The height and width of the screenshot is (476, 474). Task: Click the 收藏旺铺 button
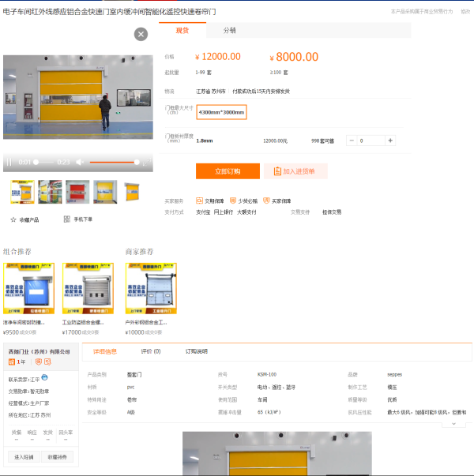(58, 457)
